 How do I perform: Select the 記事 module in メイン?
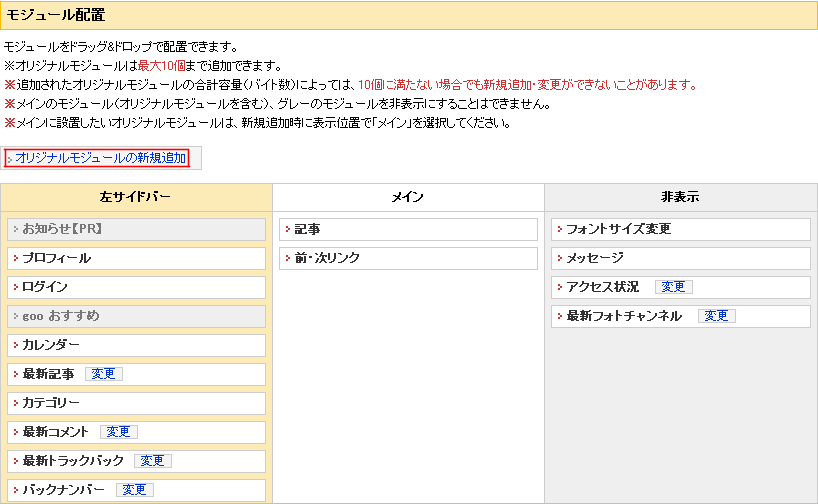(x=408, y=230)
